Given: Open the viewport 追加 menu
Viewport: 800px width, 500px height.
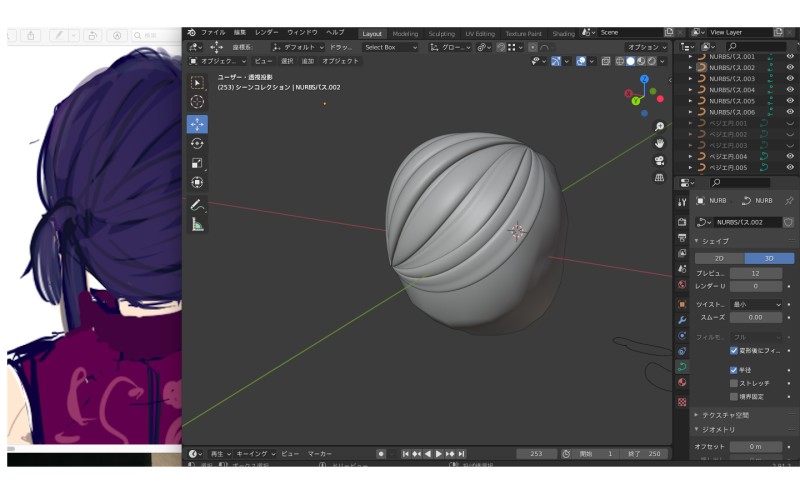Looking at the screenshot, I should (308, 61).
